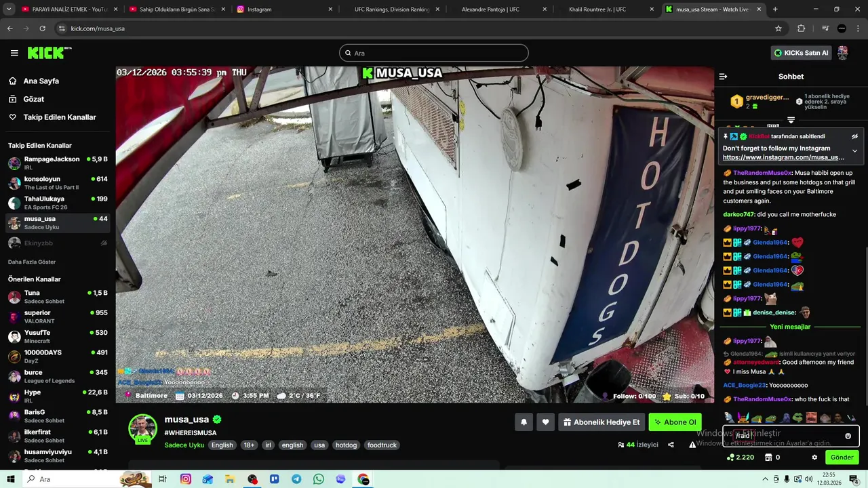
Task: Switch to Alexandre Pantoja UFC tab
Action: [499, 9]
